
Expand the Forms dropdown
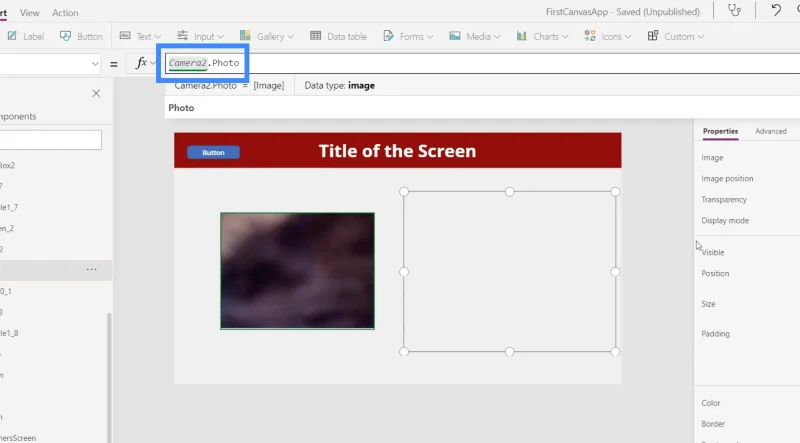[408, 36]
